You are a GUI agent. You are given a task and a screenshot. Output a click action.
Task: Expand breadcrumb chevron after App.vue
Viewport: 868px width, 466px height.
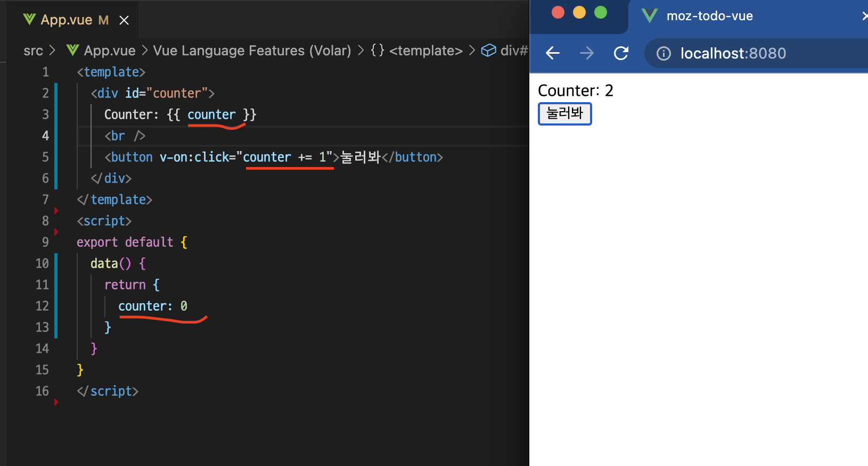(x=144, y=51)
